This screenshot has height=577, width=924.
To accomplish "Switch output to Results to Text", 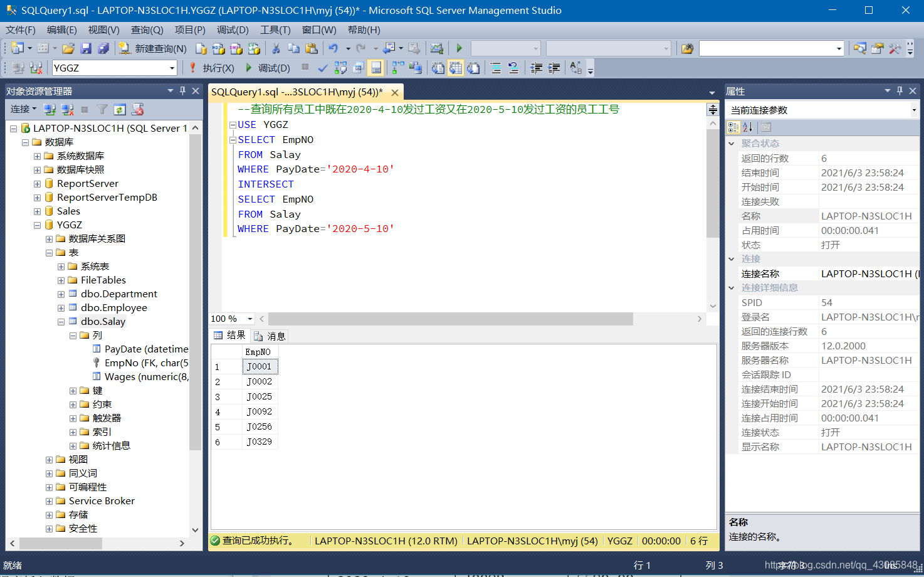I will pos(438,68).
